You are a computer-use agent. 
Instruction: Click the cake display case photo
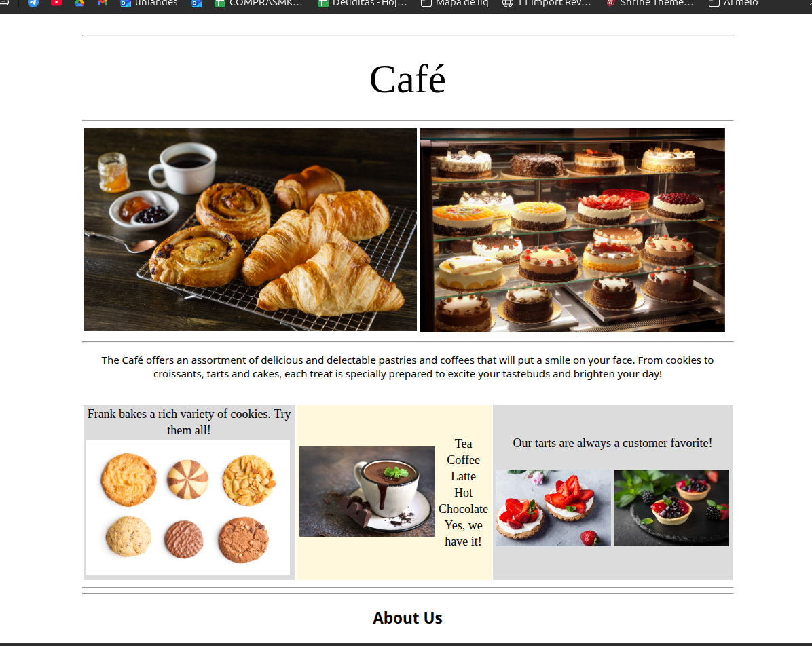point(572,230)
